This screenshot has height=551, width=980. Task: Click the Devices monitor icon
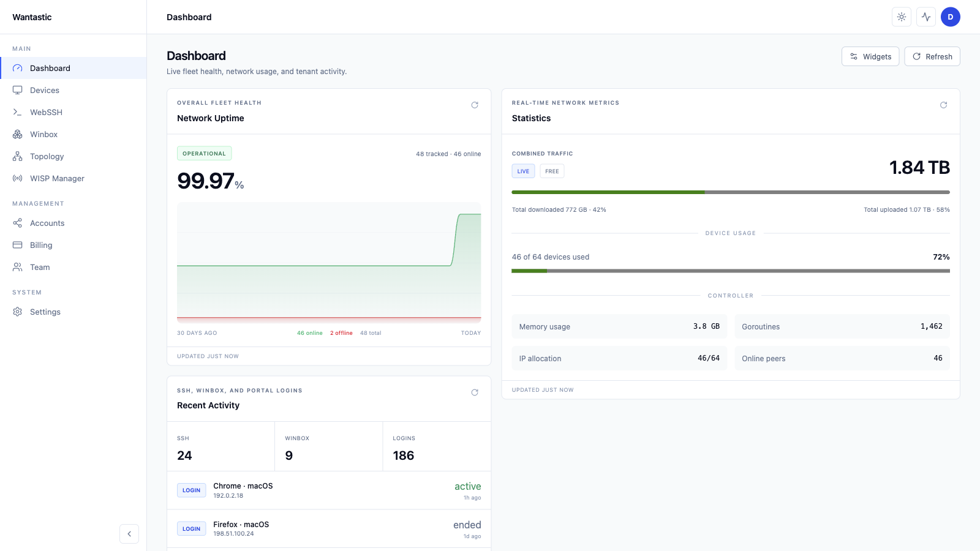pos(17,90)
